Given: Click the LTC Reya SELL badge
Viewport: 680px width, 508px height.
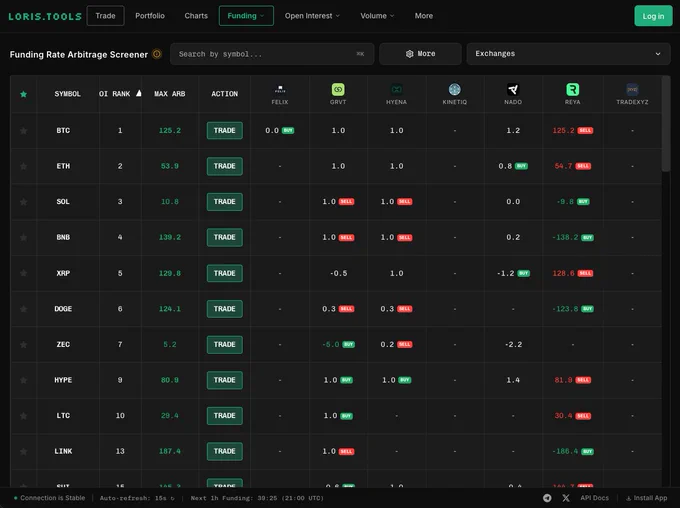Looking at the screenshot, I should [583, 416].
